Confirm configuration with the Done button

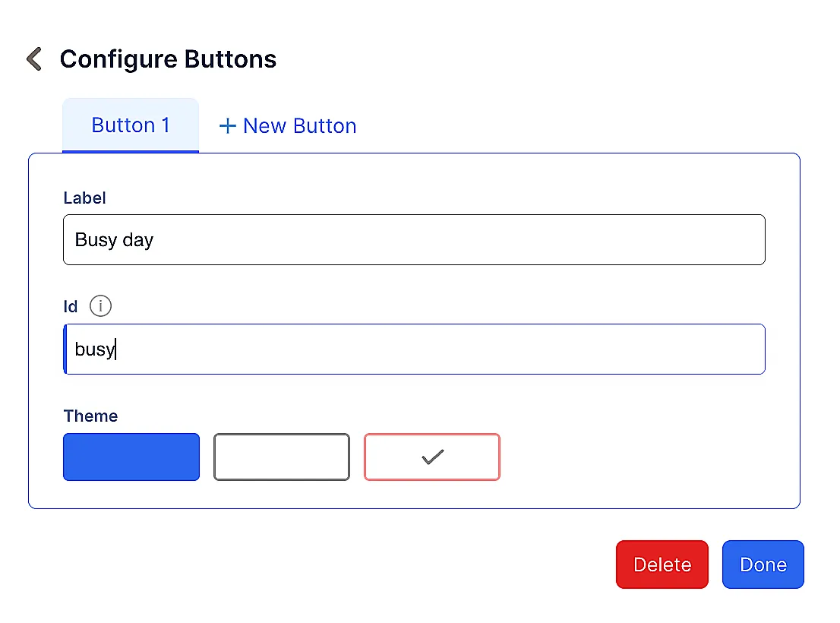(763, 564)
